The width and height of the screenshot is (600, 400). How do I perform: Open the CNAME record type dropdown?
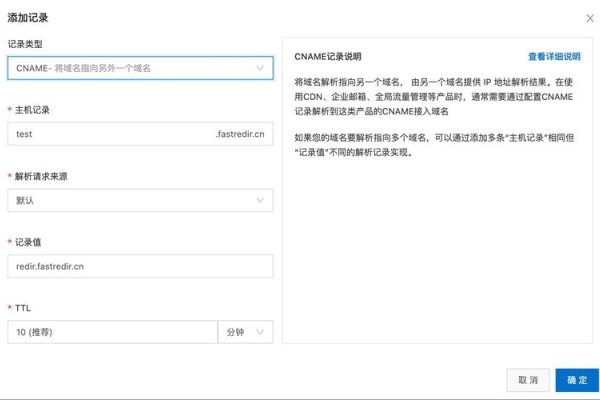139,68
